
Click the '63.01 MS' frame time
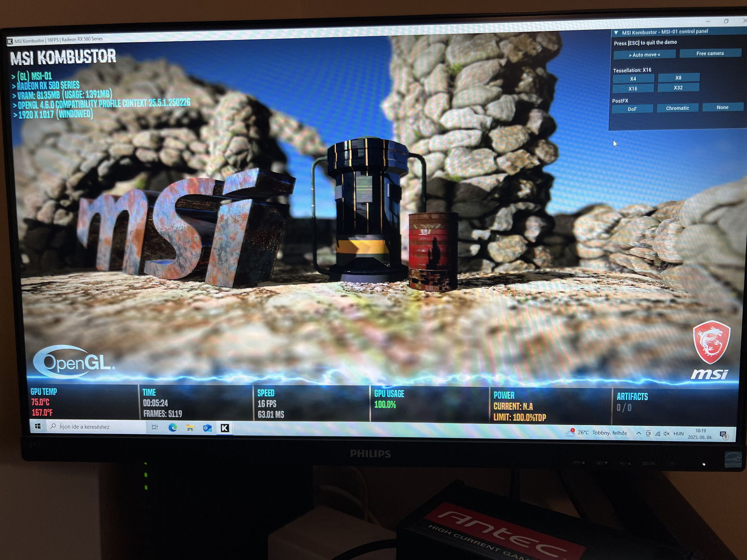tap(271, 414)
